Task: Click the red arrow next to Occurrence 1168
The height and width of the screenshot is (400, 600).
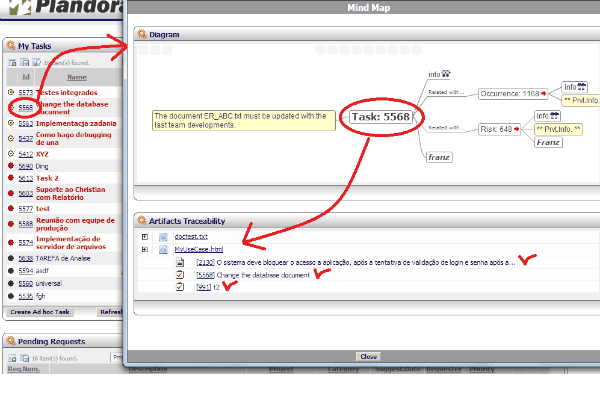Action: click(x=545, y=93)
